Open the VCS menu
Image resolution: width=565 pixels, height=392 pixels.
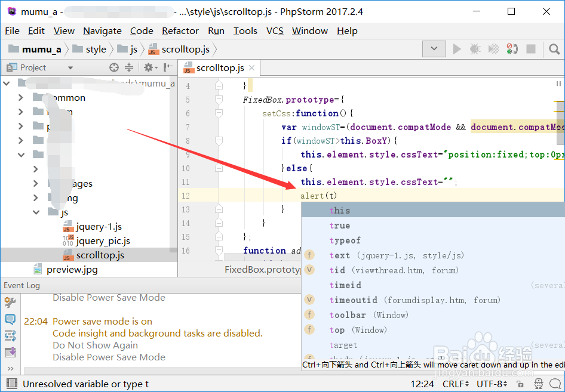coord(275,31)
